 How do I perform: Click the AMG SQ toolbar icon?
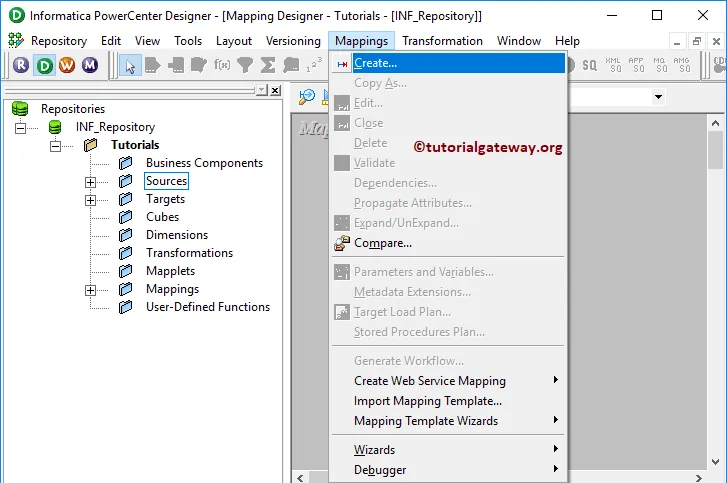point(682,65)
